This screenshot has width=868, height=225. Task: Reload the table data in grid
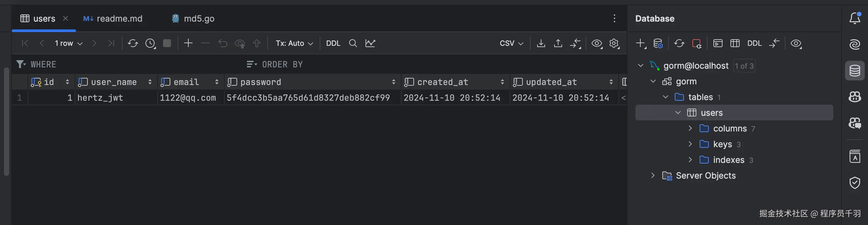tap(132, 43)
